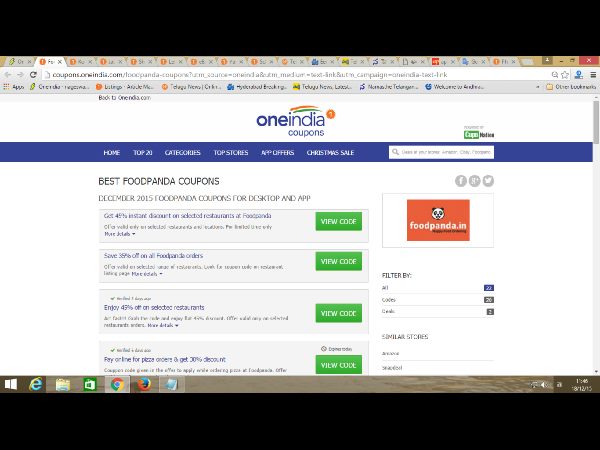Filter coupons by Codes
600x450 pixels.
click(388, 299)
